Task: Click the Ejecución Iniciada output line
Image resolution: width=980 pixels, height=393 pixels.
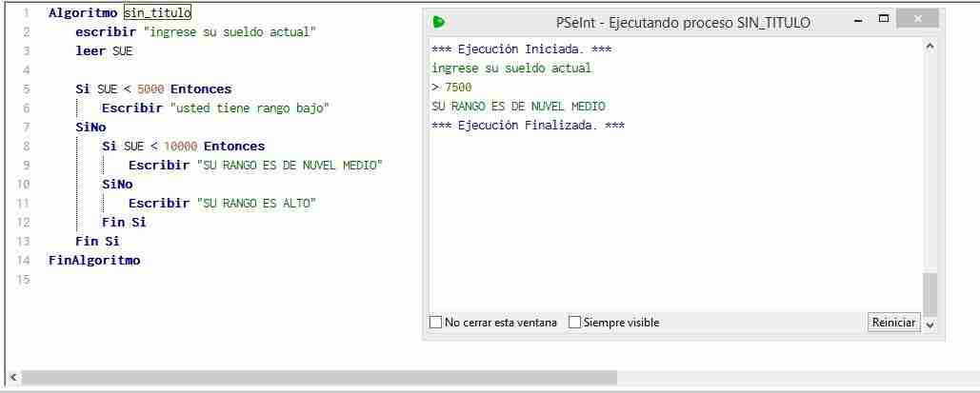Action: coord(522,49)
